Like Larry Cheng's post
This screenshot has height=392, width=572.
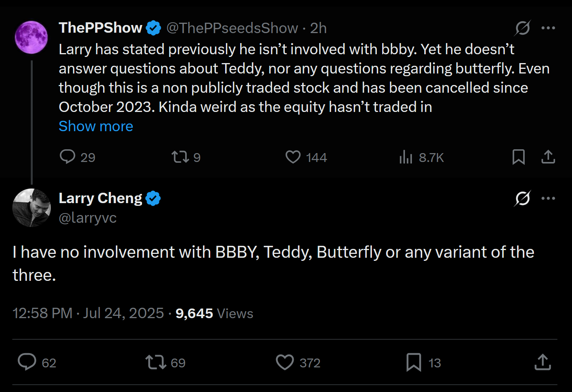tap(285, 362)
